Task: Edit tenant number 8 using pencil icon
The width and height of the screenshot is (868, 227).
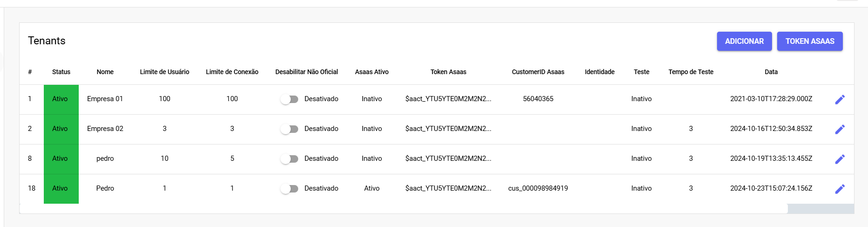Action: (x=840, y=159)
